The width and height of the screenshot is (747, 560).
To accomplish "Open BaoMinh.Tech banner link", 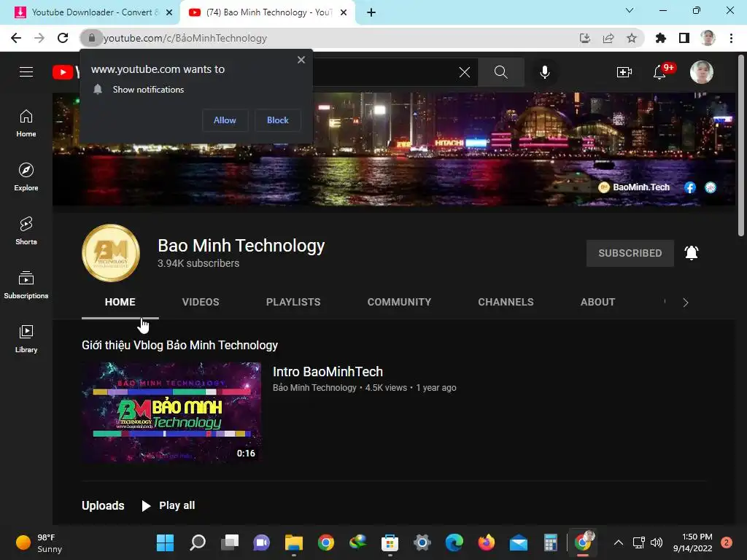I will click(x=634, y=187).
